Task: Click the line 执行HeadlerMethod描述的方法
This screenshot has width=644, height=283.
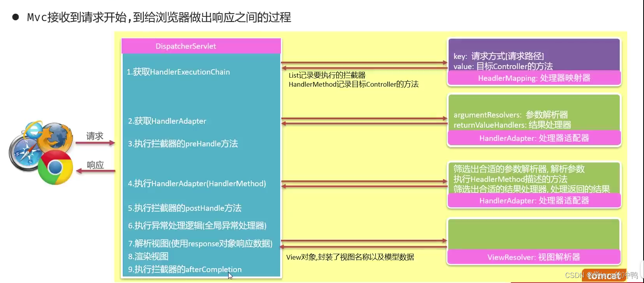Action: tap(510, 179)
